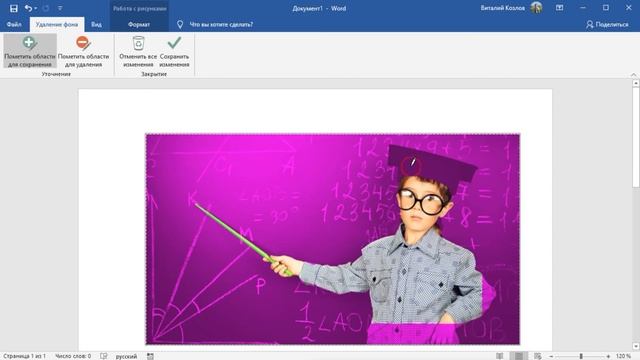
Task: Click Поделиться share button
Action: (607, 24)
